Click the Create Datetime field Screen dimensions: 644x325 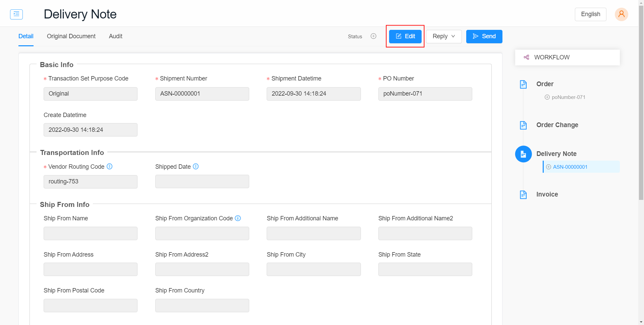pos(91,130)
